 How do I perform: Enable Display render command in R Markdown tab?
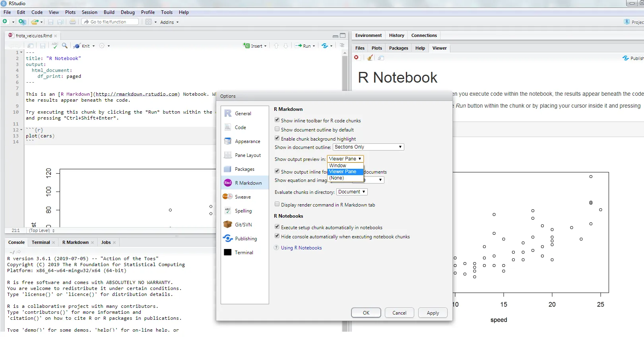pos(277,204)
